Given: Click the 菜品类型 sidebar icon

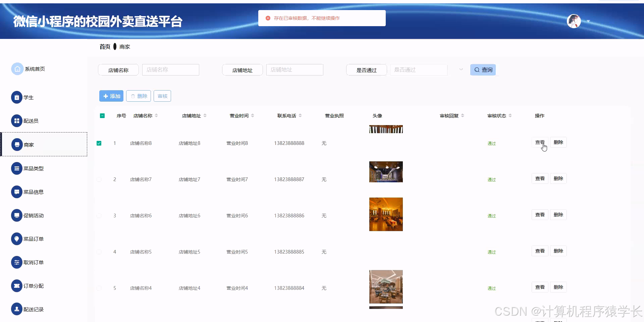Looking at the screenshot, I should click(17, 168).
